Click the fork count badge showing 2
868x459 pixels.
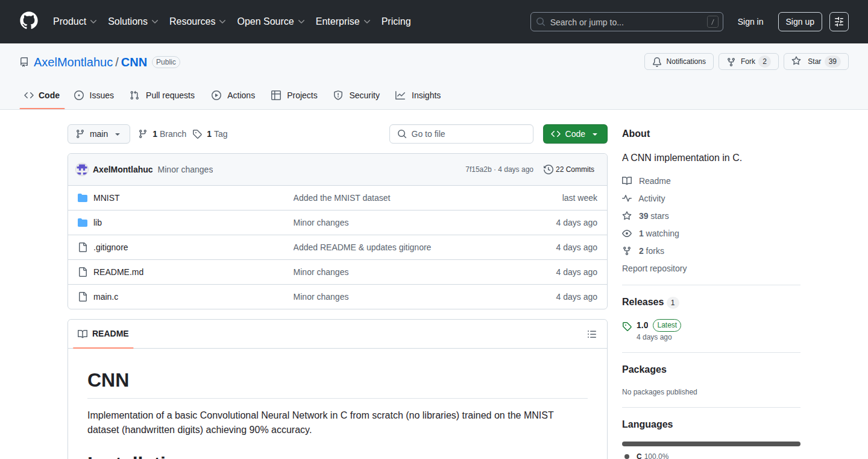[x=764, y=62]
